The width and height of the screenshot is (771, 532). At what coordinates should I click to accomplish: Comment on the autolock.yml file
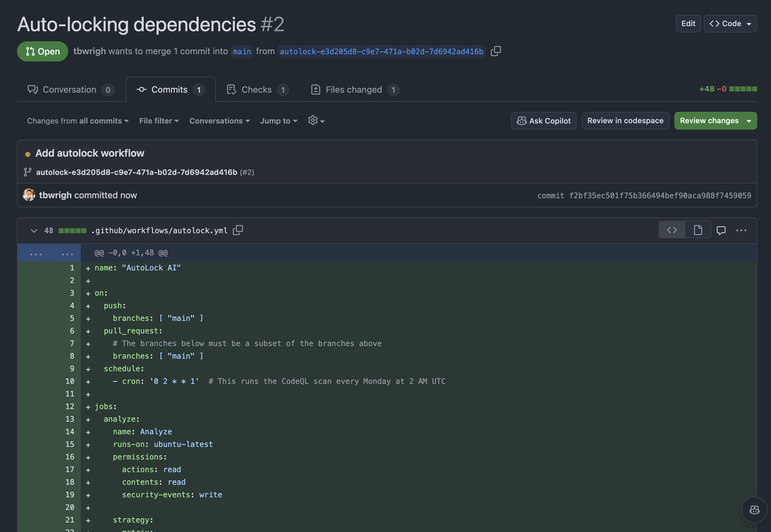click(x=721, y=230)
